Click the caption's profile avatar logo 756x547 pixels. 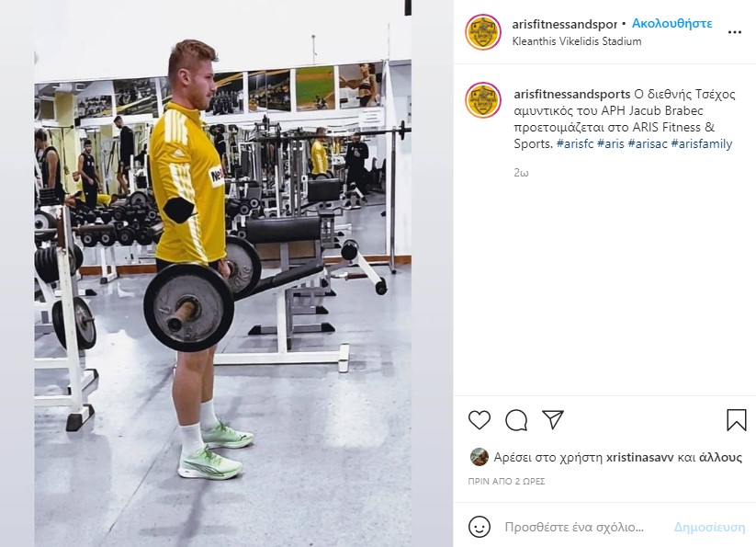[483, 100]
